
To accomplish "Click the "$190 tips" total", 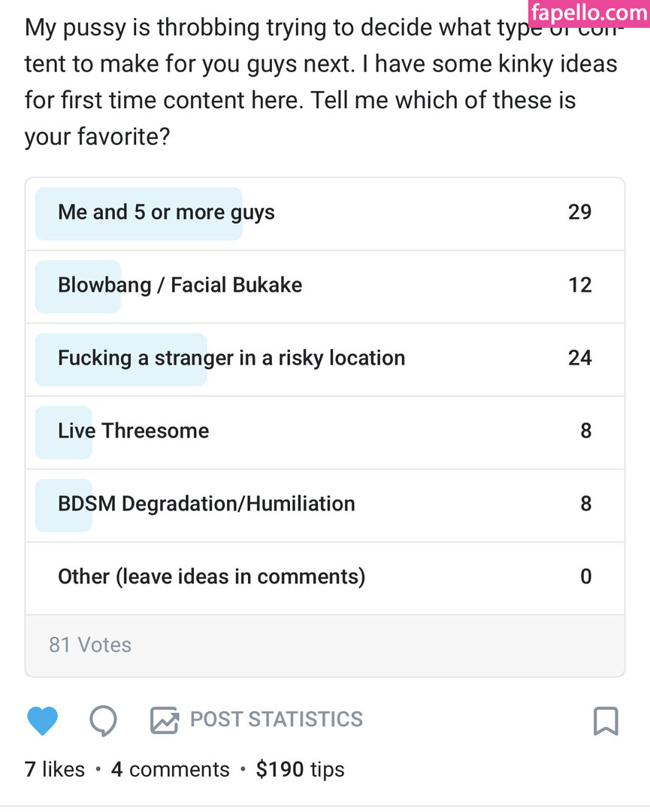I will 300,769.
